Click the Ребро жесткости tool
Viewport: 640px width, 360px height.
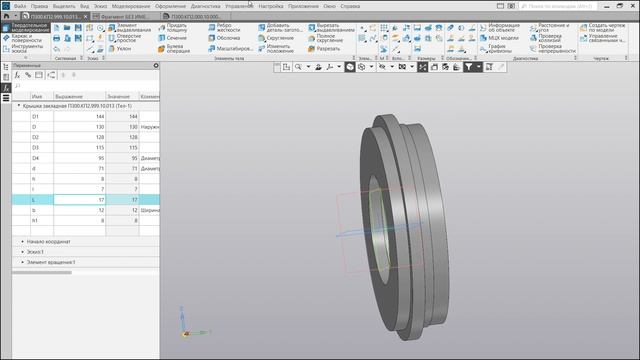(224, 27)
